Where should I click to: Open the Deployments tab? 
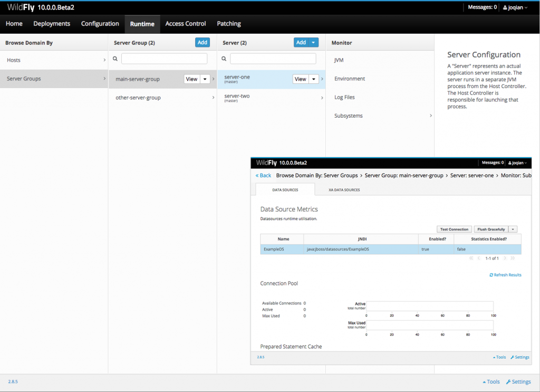pos(52,24)
